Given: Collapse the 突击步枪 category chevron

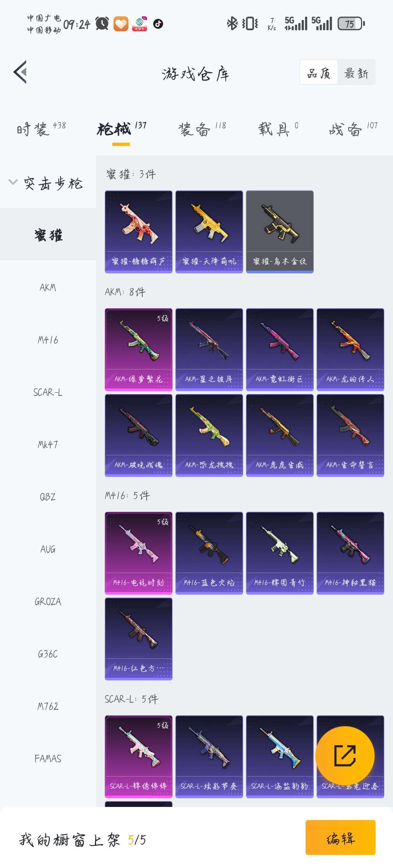Looking at the screenshot, I should click(x=13, y=182).
